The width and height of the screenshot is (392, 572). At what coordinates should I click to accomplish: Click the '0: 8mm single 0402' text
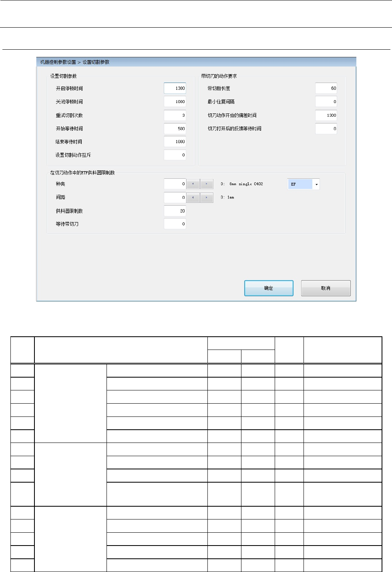[242, 184]
